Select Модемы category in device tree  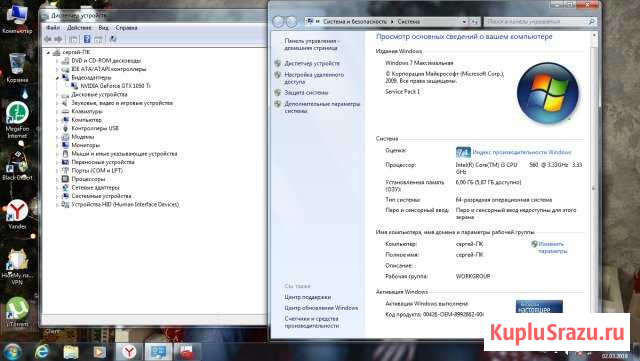(82, 137)
